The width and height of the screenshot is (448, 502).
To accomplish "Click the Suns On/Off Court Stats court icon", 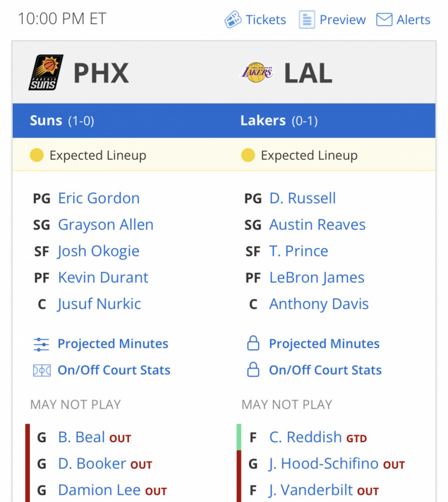I will pyautogui.click(x=42, y=370).
